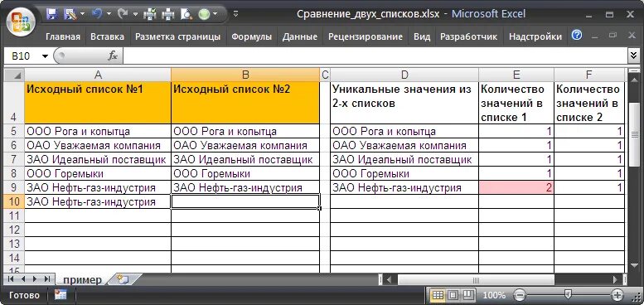Open the undo history dropdown arrow
The image size is (644, 305).
109,15
